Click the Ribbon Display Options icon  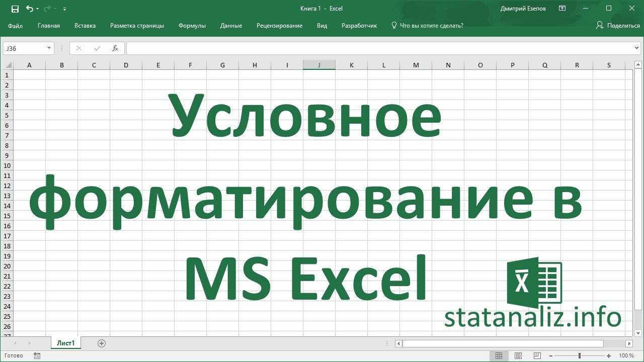tap(562, 9)
